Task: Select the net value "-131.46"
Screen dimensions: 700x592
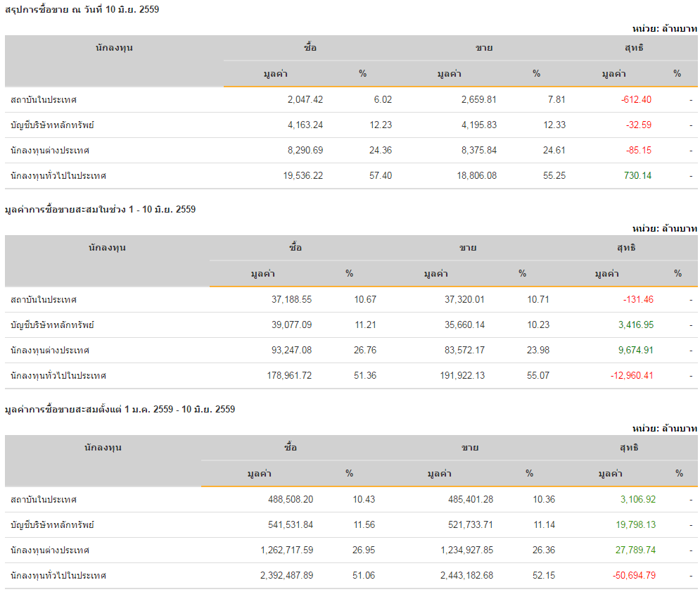Action: [638, 300]
